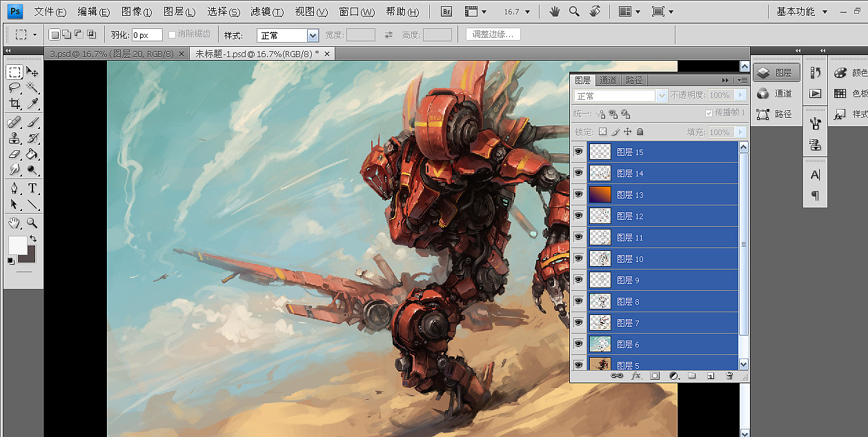Select the Pen tool
The width and height of the screenshot is (868, 437).
14,188
